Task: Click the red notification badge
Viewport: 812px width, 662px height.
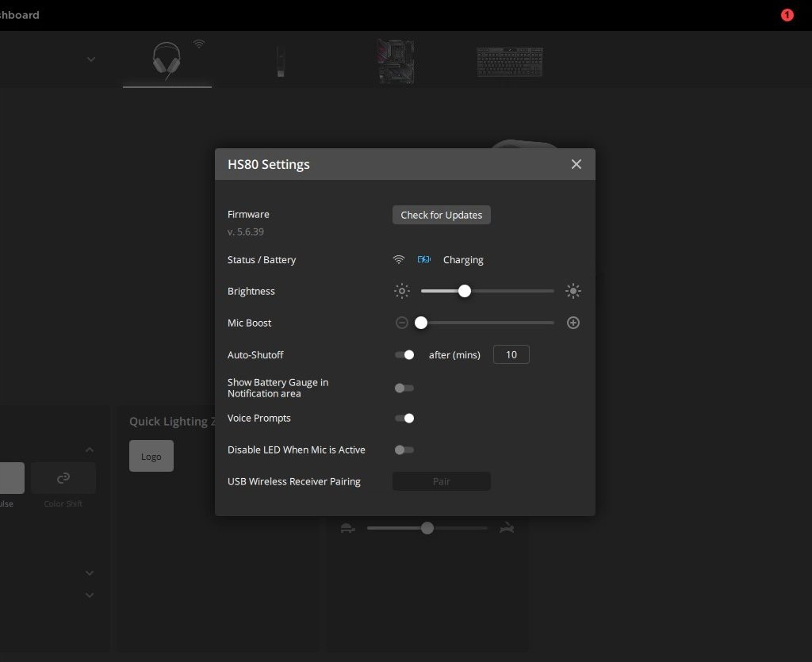Action: [x=787, y=15]
